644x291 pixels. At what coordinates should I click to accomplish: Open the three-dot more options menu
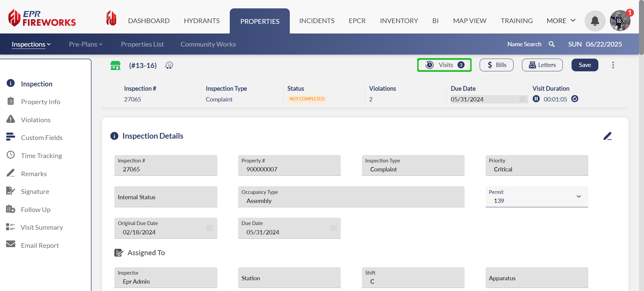[613, 65]
